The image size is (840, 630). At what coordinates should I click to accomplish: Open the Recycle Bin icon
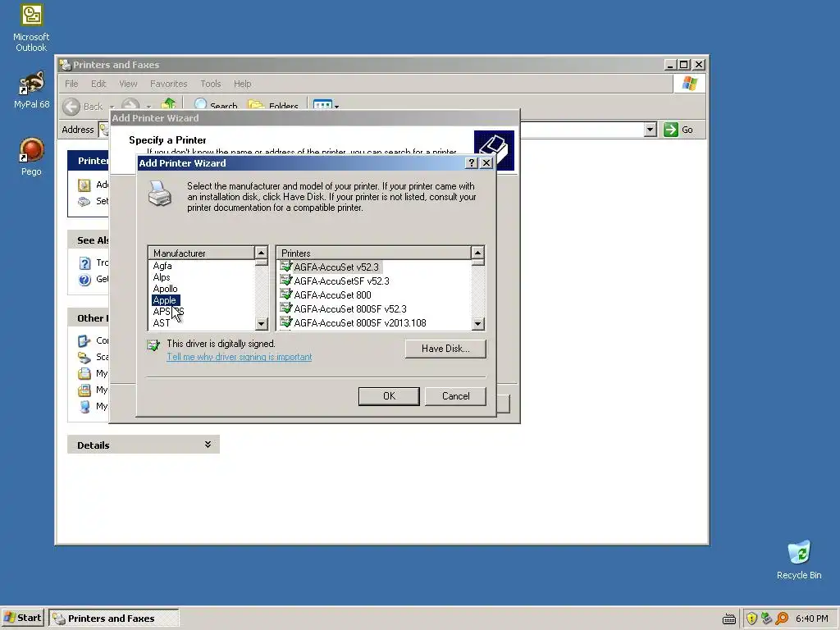coord(799,559)
